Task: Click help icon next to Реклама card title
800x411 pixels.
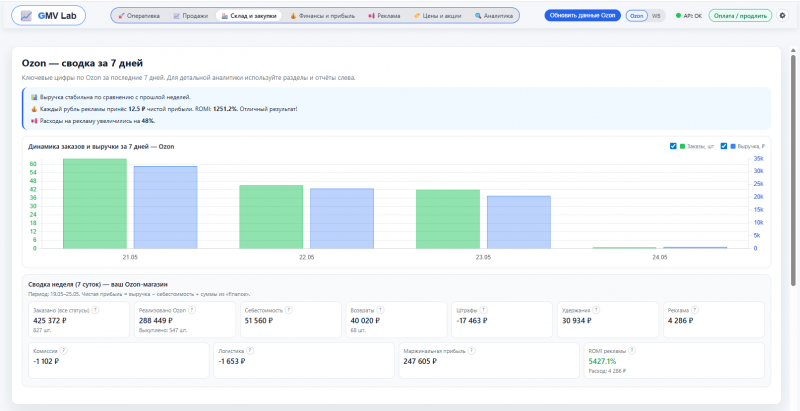Action: tap(695, 310)
